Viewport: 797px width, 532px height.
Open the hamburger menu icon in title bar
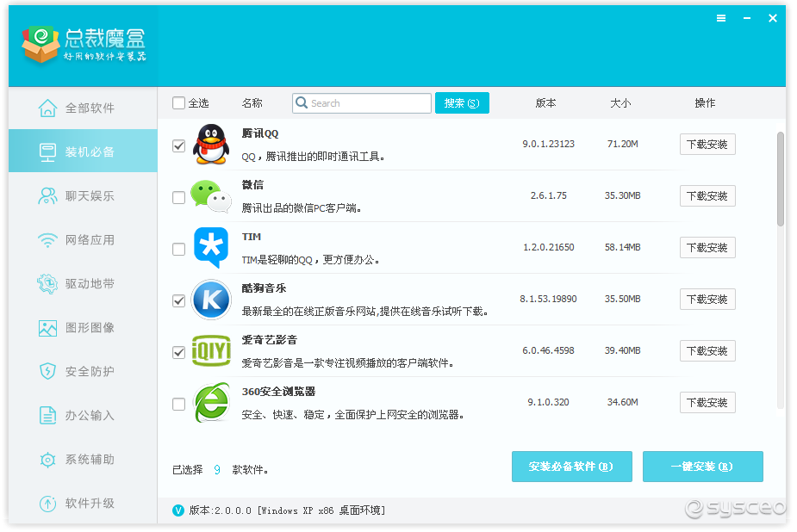point(721,18)
